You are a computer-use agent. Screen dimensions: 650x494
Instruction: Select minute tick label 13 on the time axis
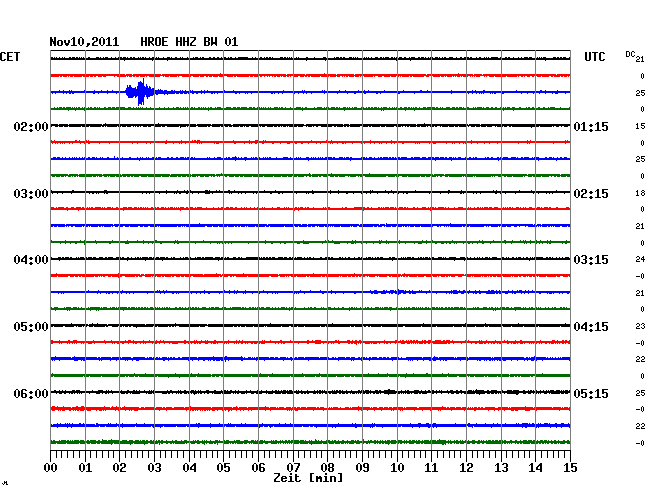pyautogui.click(x=501, y=467)
